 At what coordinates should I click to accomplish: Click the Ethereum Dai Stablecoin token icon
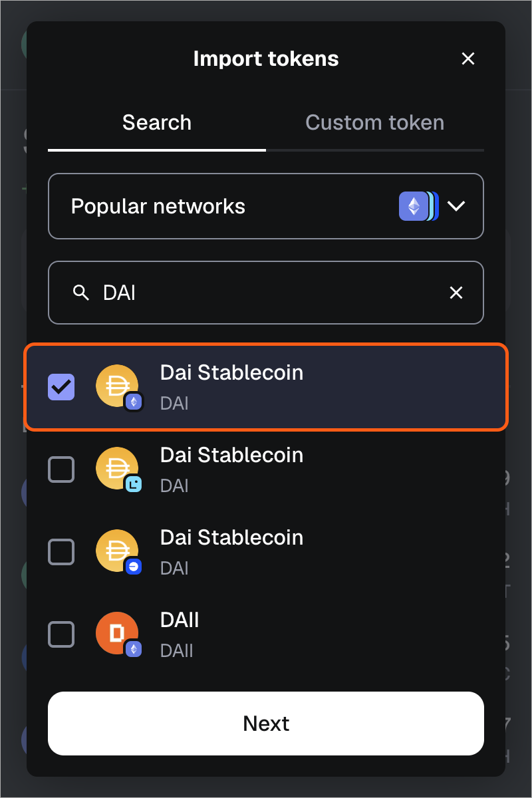117,387
